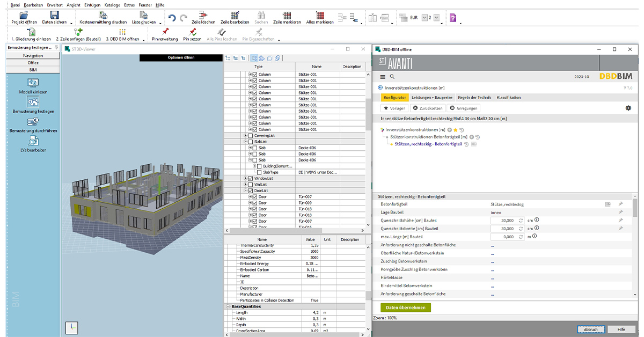
Task: Click the back arrow beside Innenstützenkonstruktionen [m]
Action: pos(380,87)
